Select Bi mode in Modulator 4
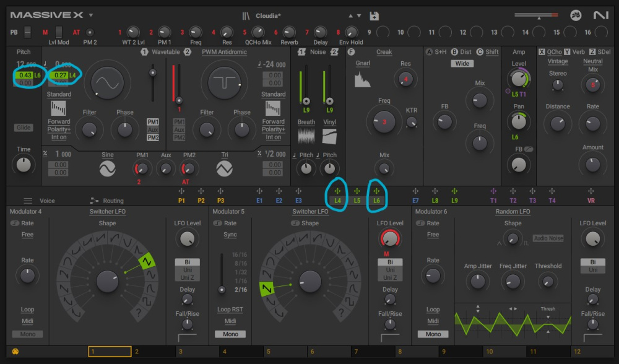 tap(187, 262)
